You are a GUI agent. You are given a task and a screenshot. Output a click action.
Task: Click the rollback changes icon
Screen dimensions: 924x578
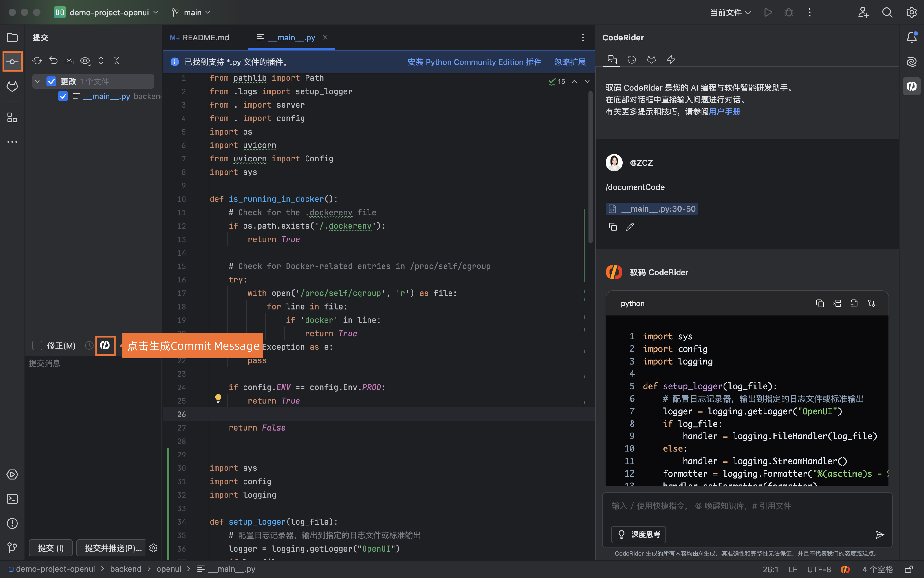53,61
